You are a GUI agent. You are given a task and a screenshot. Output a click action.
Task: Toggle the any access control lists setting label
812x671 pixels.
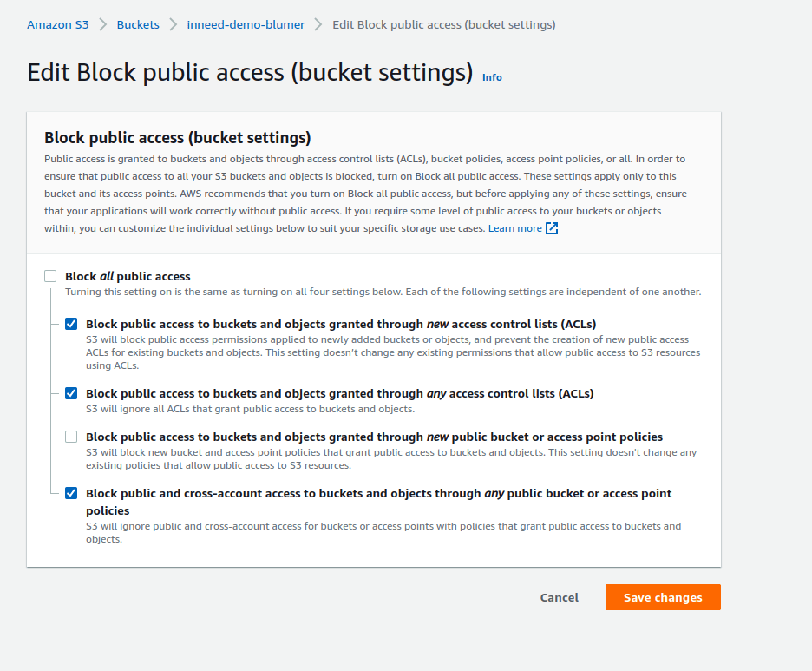(x=338, y=393)
